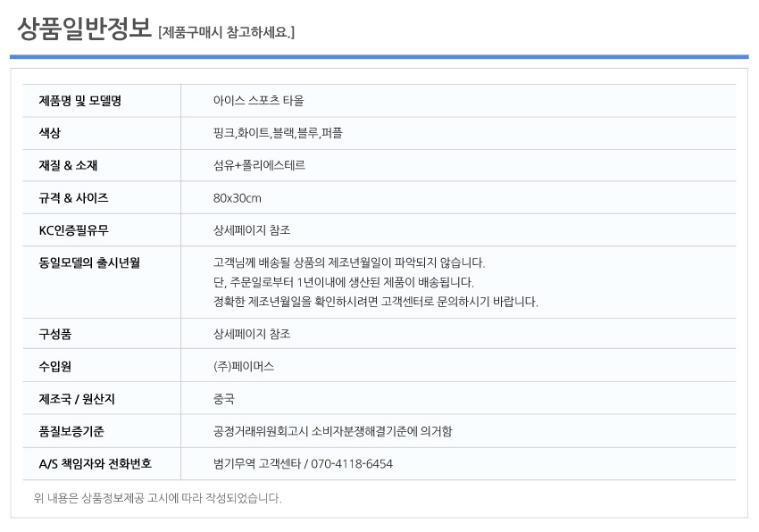Image resolution: width=759 pixels, height=532 pixels.
Task: Select the 색상 row label
Action: tap(50, 133)
